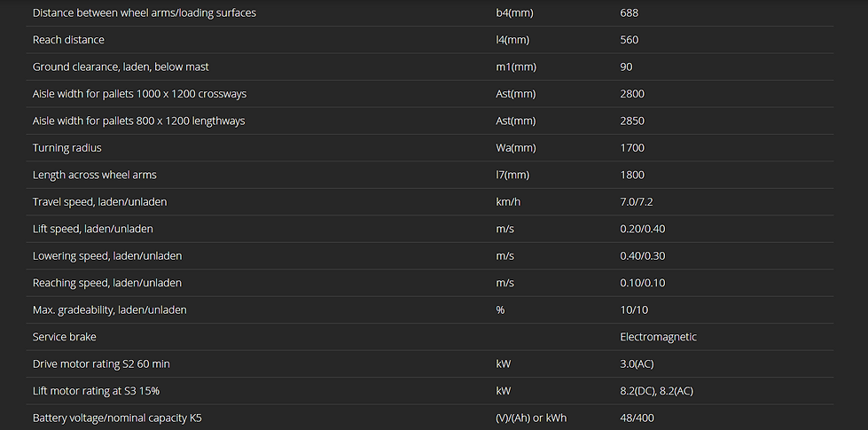Click the 'Service brake' row label
Viewport: 868px width, 430px height.
(x=64, y=337)
